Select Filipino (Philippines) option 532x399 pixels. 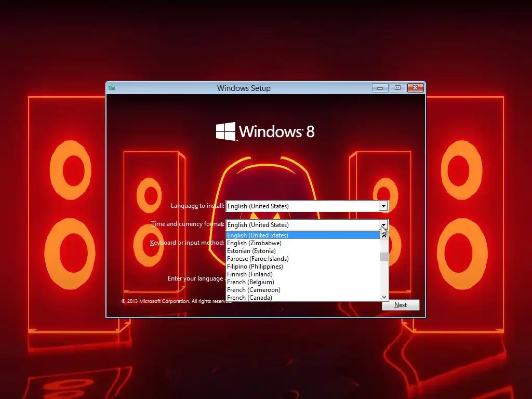coord(303,267)
